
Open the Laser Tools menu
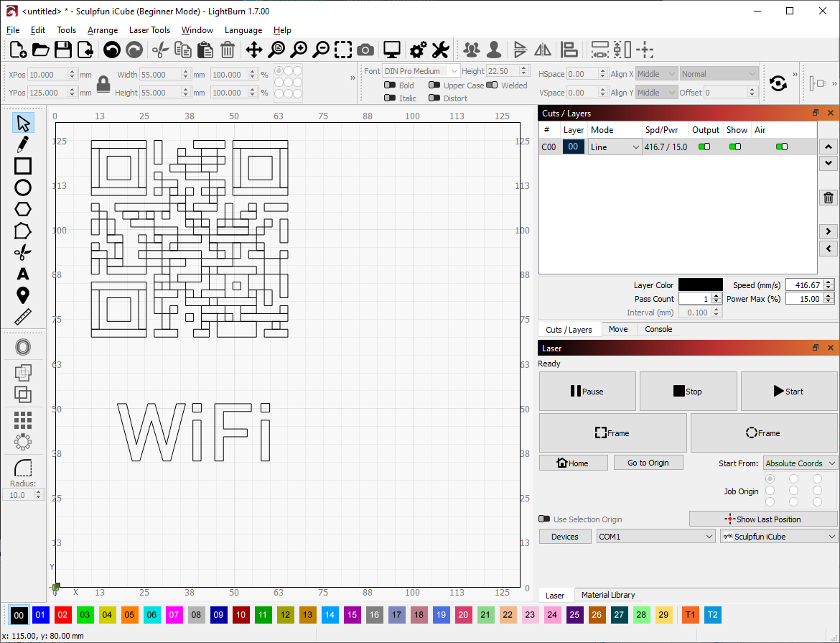tap(149, 30)
